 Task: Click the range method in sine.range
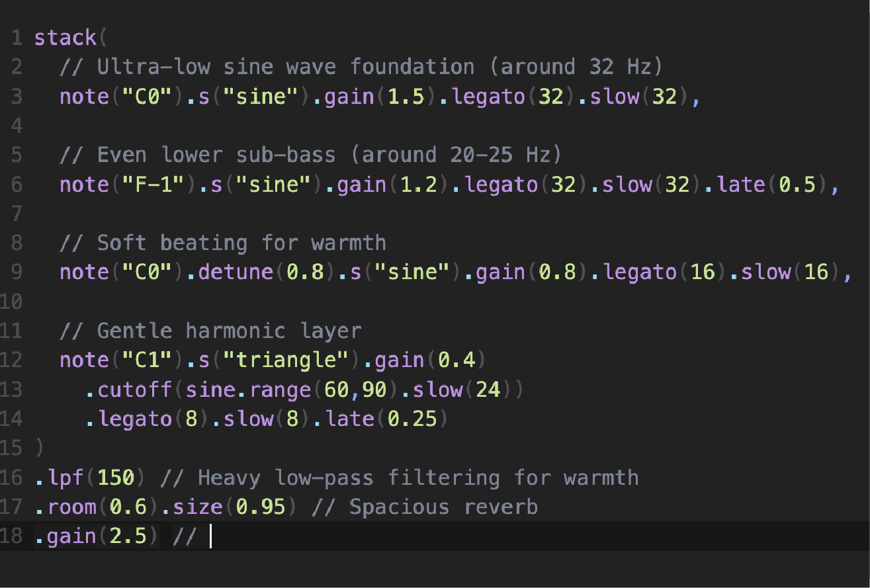click(x=280, y=390)
